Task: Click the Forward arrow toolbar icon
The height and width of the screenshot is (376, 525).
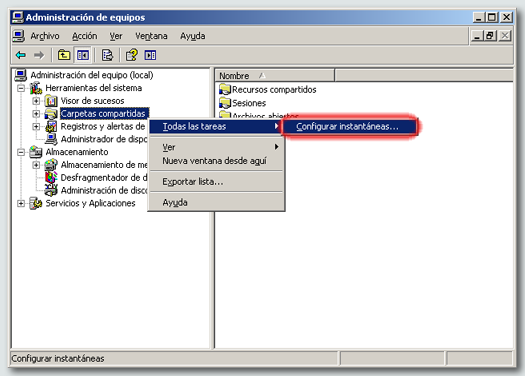Action: (39, 55)
